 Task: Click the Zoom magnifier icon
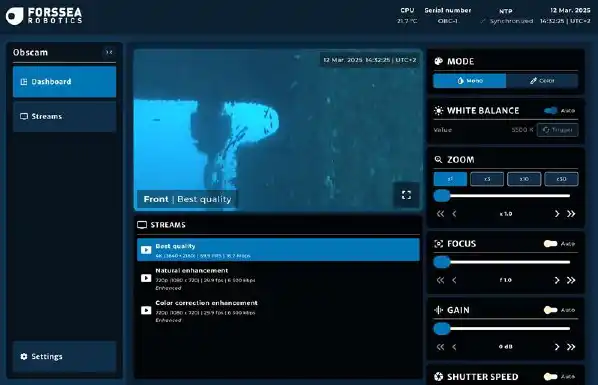click(439, 159)
